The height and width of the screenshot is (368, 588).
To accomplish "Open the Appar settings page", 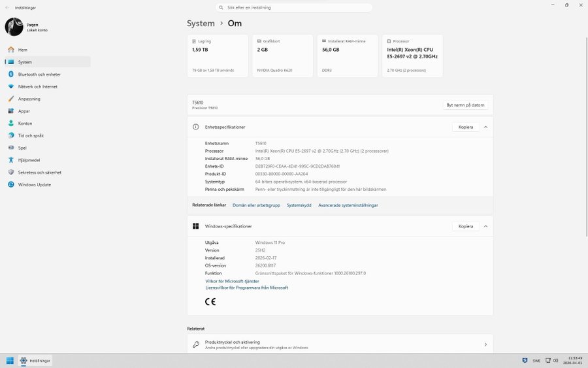I will [x=24, y=111].
